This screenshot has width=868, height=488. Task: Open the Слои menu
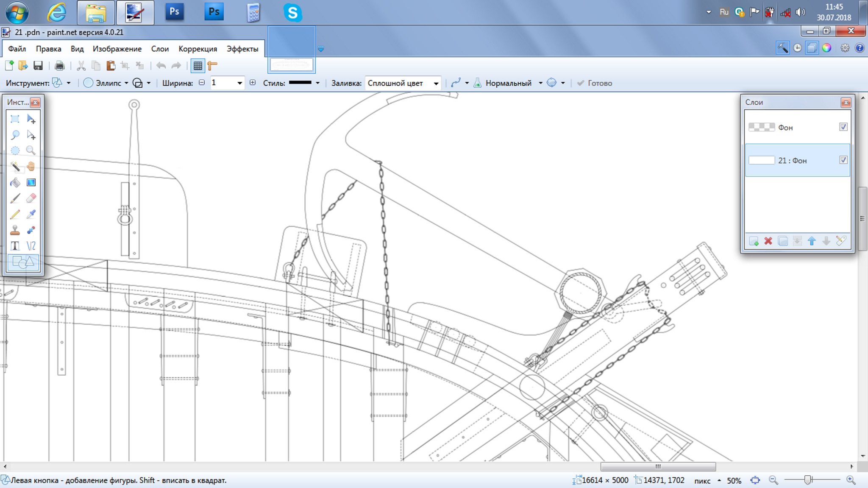pos(160,49)
